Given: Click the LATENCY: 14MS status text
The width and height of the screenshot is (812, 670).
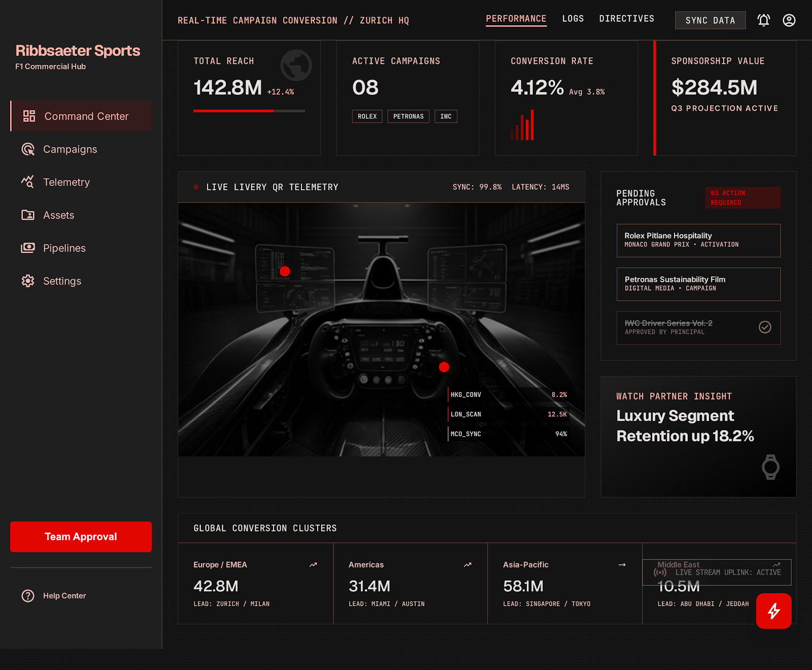Looking at the screenshot, I should [x=540, y=187].
